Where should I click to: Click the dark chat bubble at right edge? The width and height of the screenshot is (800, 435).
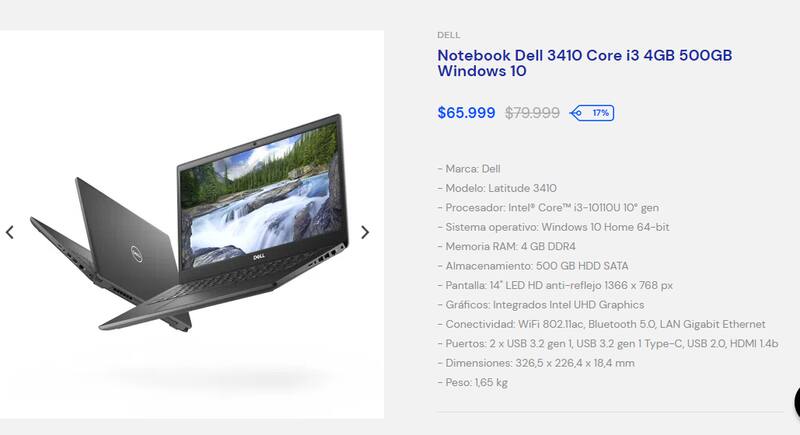click(796, 403)
